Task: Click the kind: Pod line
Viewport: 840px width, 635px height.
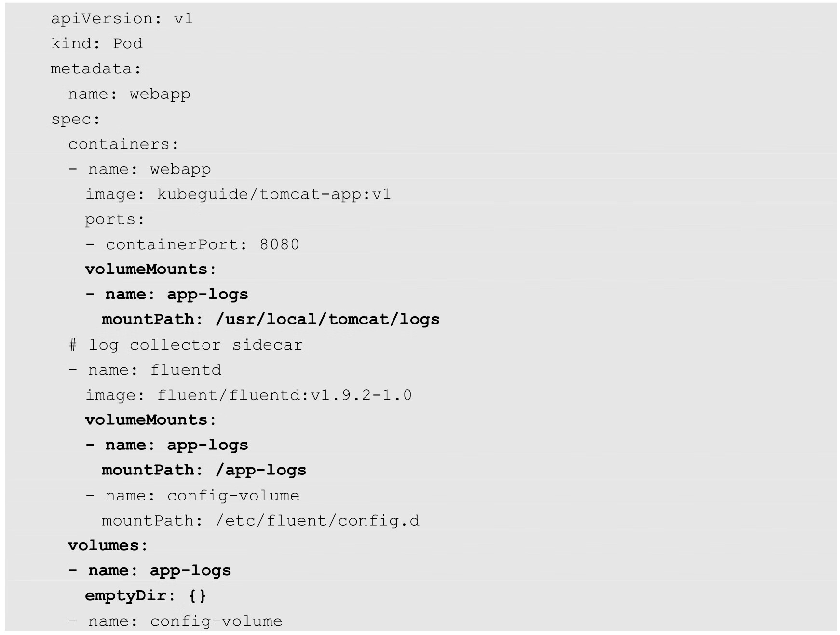Action: pos(97,44)
